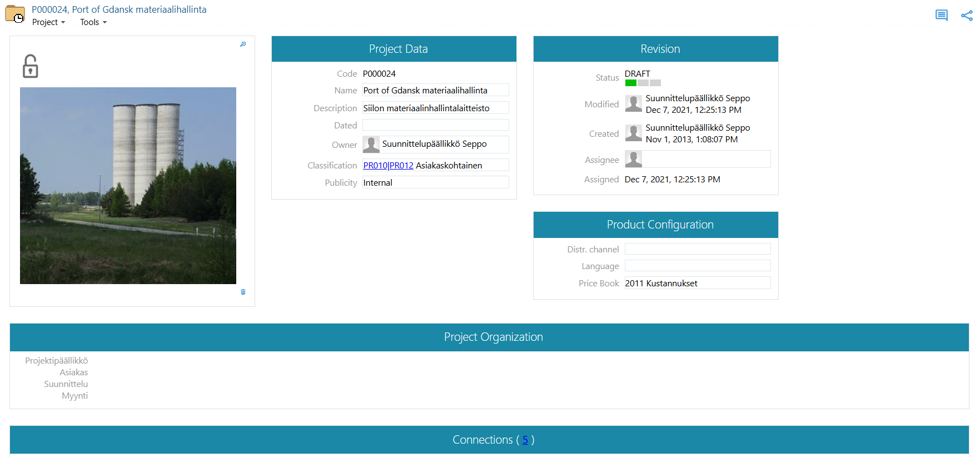Click the share icon at top right

click(x=967, y=16)
